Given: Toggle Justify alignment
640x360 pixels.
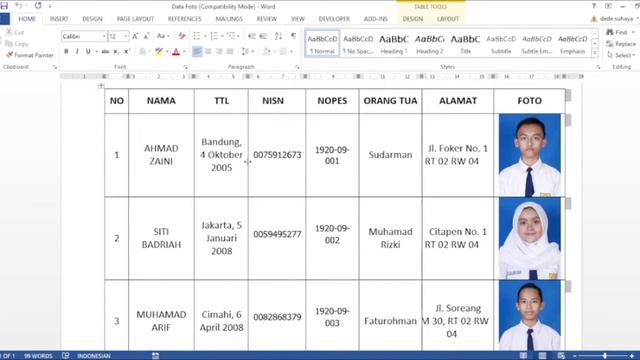Looking at the screenshot, I should 230,52.
